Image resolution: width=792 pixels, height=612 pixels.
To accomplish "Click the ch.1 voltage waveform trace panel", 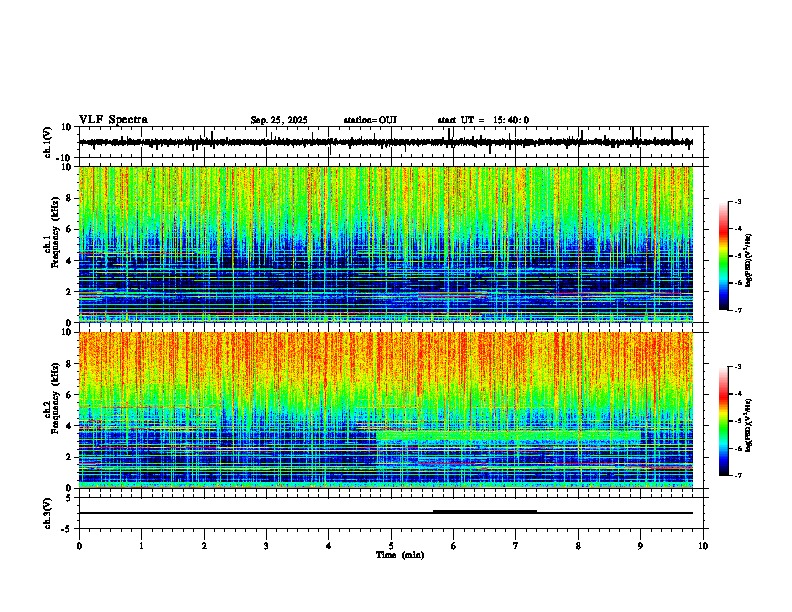I will [x=390, y=142].
